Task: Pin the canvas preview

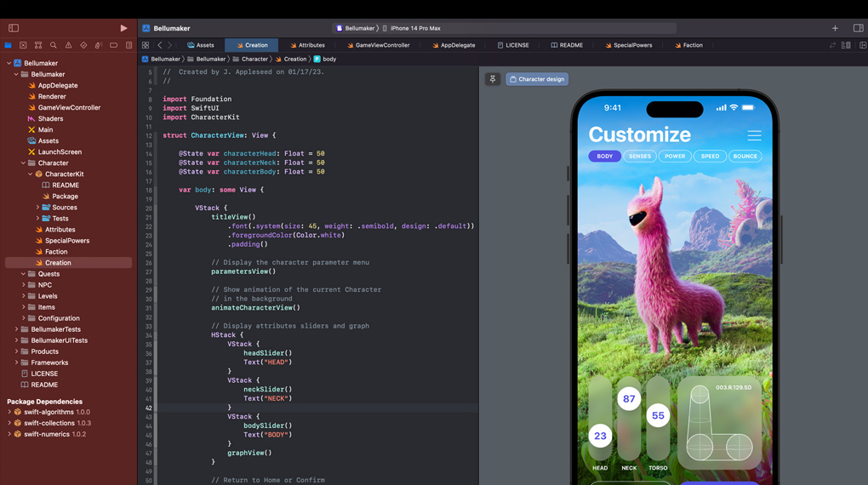Action: pyautogui.click(x=493, y=79)
